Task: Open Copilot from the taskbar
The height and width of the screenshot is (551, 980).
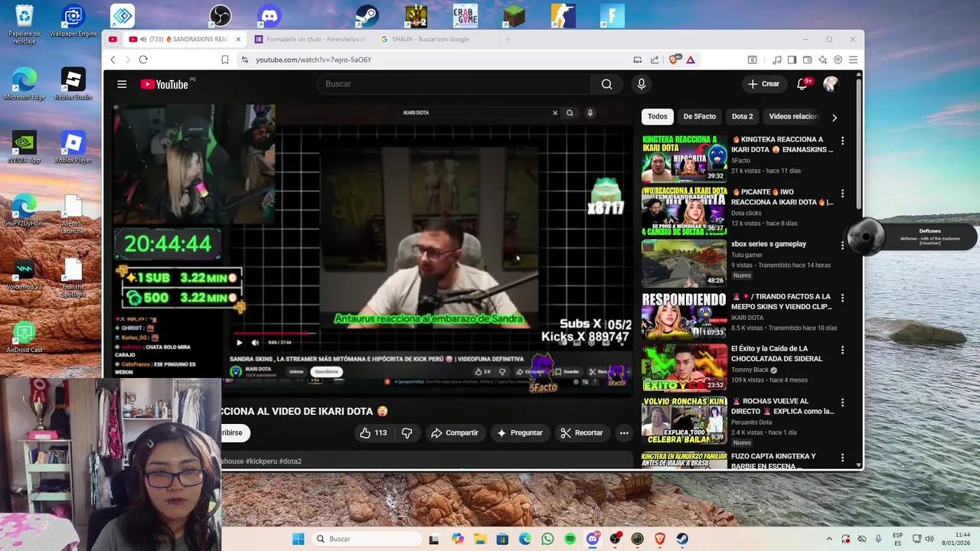Action: [458, 539]
